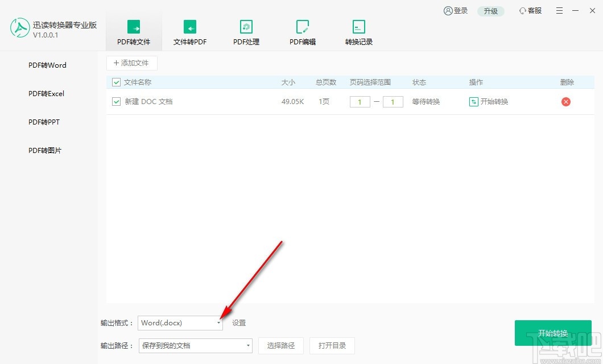Open the PDF处理 tool icon

pyautogui.click(x=246, y=31)
